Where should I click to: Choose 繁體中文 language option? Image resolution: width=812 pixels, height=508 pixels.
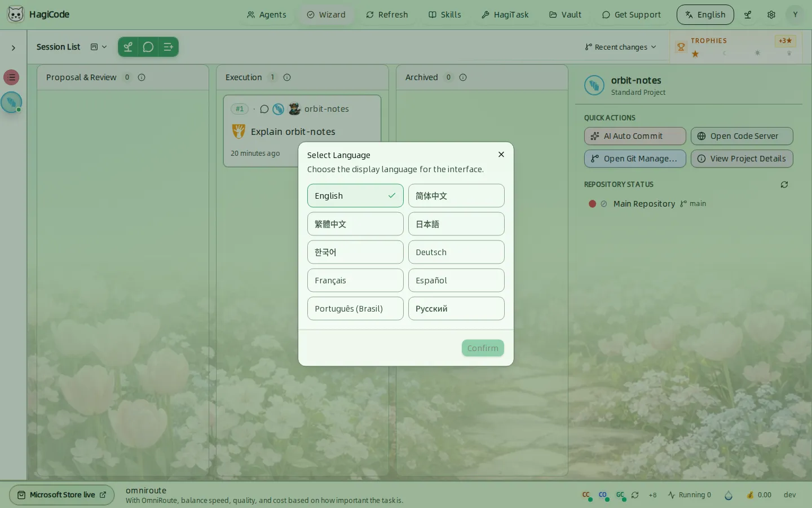pos(355,224)
